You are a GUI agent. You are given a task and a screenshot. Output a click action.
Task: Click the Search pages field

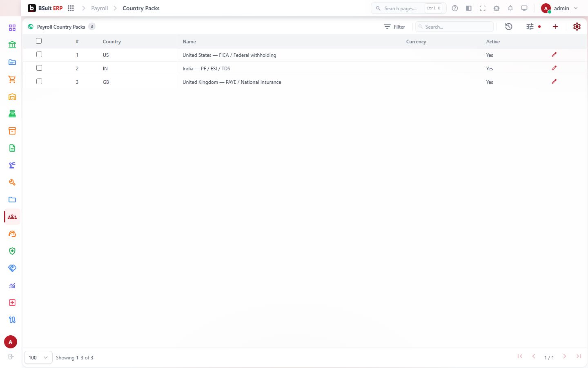click(409, 8)
